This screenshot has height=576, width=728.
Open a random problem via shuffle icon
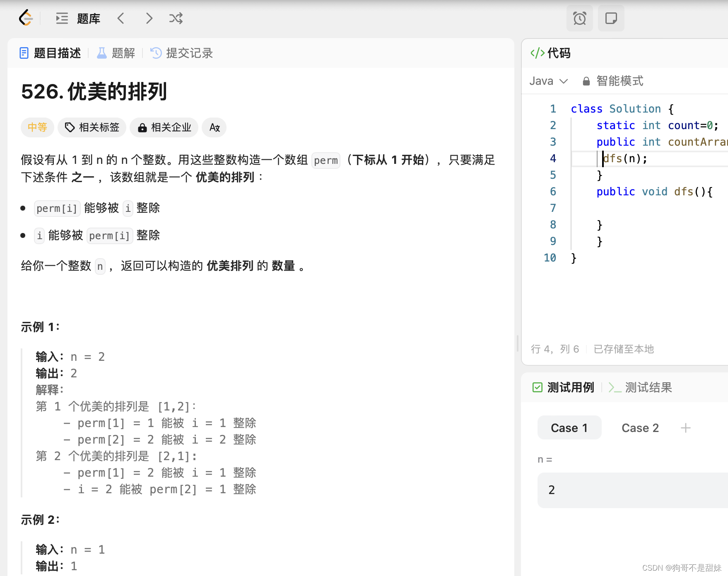tap(176, 18)
